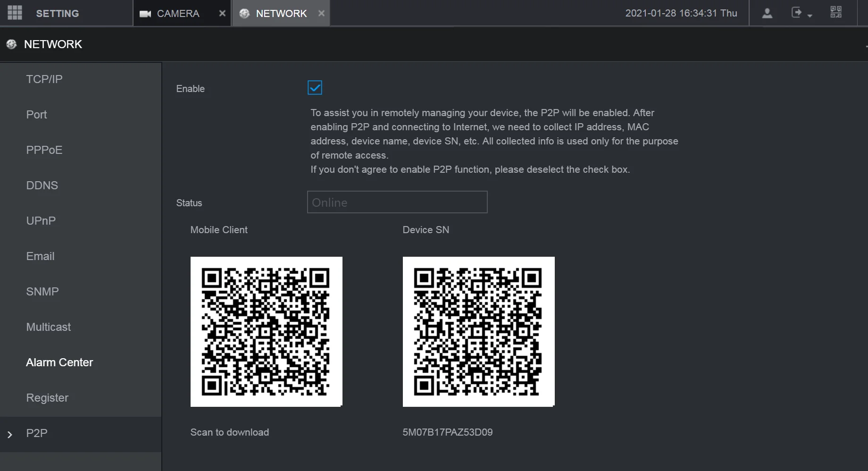Click the Status field showing Online
Screen dimensions: 868x471
point(397,202)
